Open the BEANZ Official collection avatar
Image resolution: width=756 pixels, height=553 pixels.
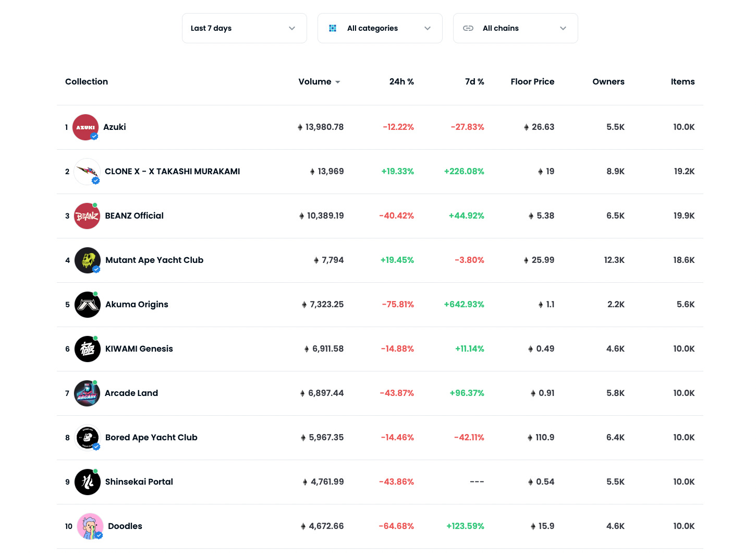tap(87, 216)
